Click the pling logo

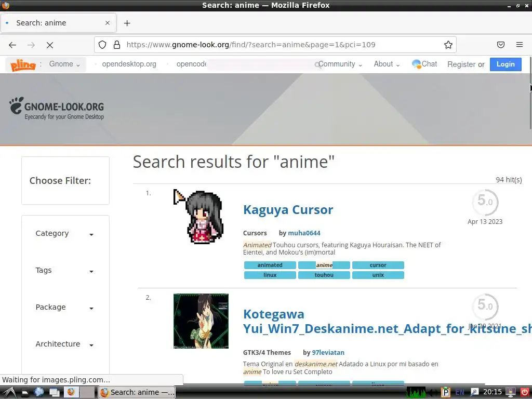tap(23, 64)
